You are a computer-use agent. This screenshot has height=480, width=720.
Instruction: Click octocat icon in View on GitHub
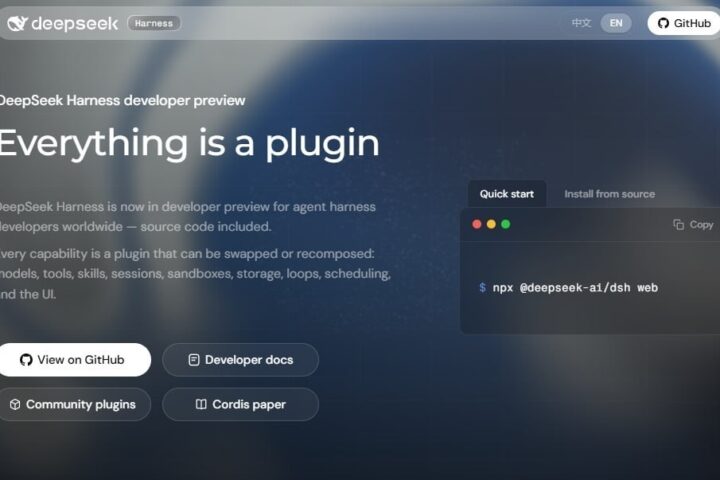click(x=26, y=360)
